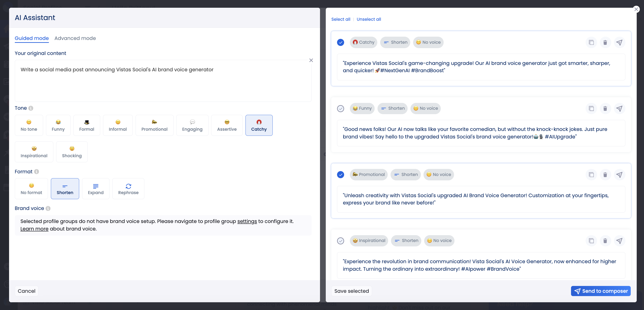The width and height of the screenshot is (644, 310).
Task: Delete the Inspirational generated post
Action: [605, 241]
